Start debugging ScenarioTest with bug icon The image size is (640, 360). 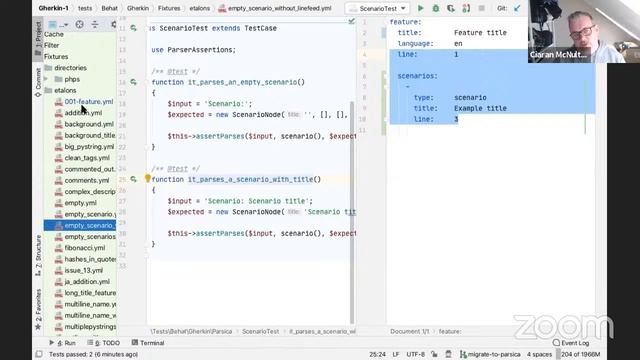[436, 8]
